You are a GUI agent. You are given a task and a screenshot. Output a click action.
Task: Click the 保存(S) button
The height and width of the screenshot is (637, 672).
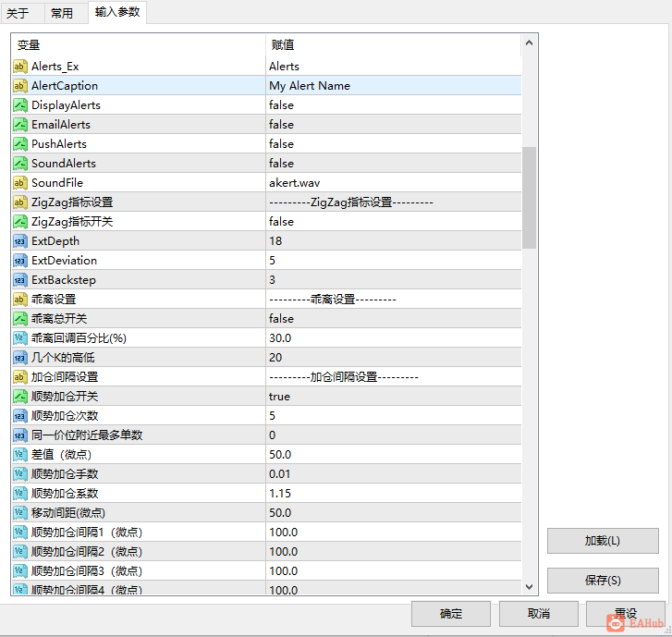pos(603,581)
